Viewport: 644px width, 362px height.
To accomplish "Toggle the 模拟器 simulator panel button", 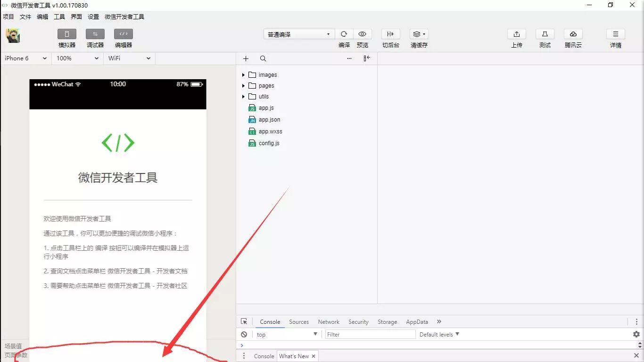I will coord(67,34).
